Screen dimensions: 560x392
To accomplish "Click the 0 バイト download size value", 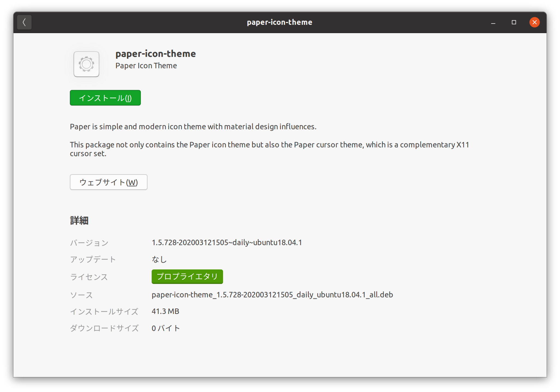I will click(x=166, y=328).
